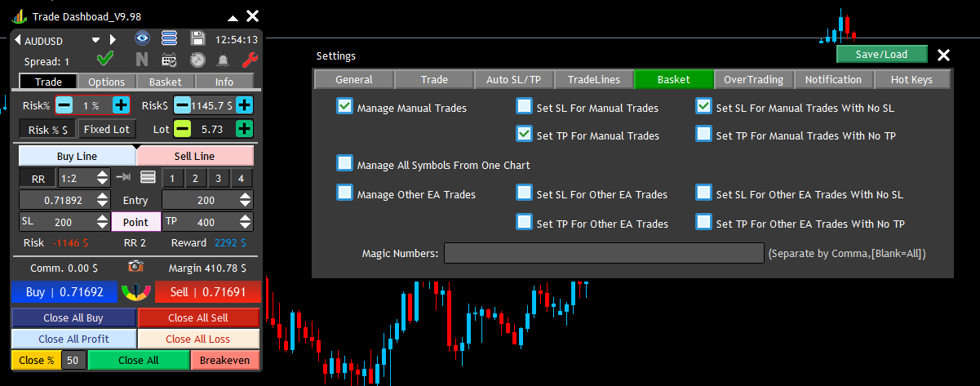
Task: Click the clock timer icon
Action: click(x=197, y=60)
